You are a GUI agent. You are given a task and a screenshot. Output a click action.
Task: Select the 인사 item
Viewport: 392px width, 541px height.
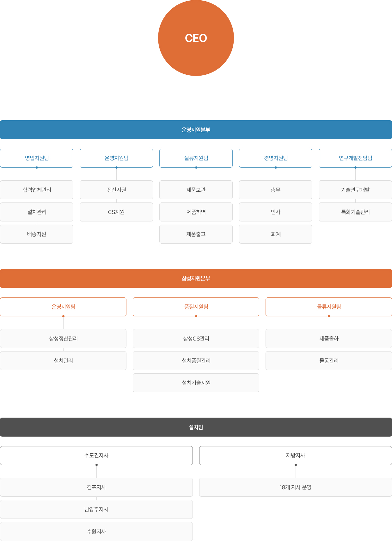[x=276, y=212]
